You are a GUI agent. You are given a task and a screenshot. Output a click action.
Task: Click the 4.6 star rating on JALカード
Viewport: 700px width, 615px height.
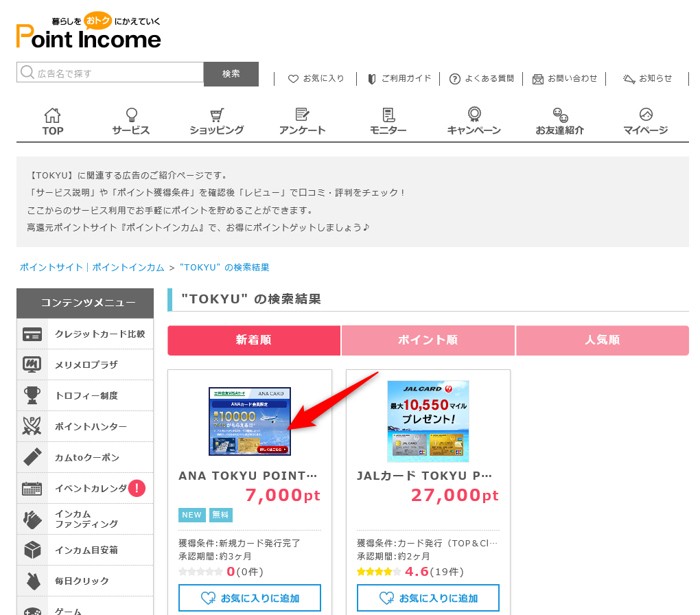(x=410, y=572)
